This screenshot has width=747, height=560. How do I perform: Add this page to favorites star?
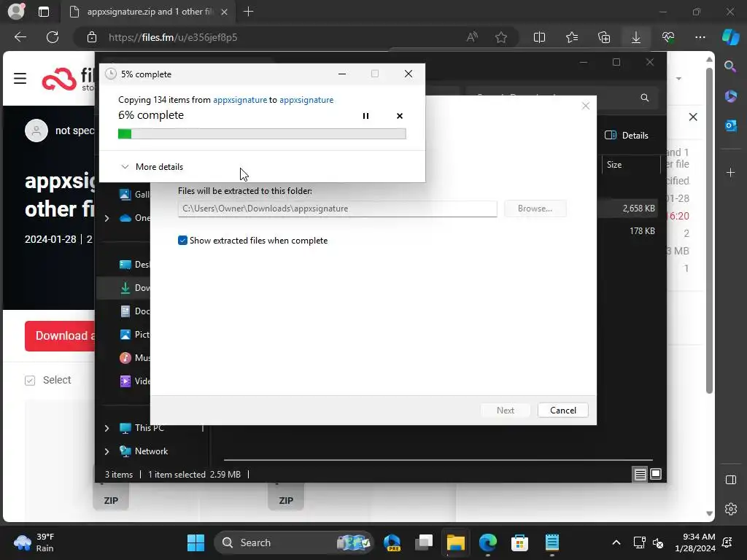click(x=500, y=37)
